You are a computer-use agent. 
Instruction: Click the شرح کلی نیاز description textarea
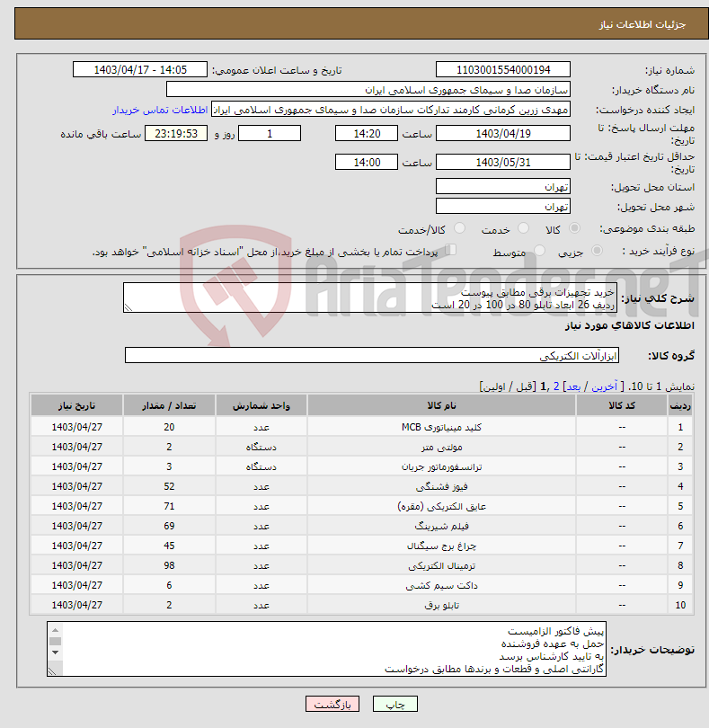point(370,297)
